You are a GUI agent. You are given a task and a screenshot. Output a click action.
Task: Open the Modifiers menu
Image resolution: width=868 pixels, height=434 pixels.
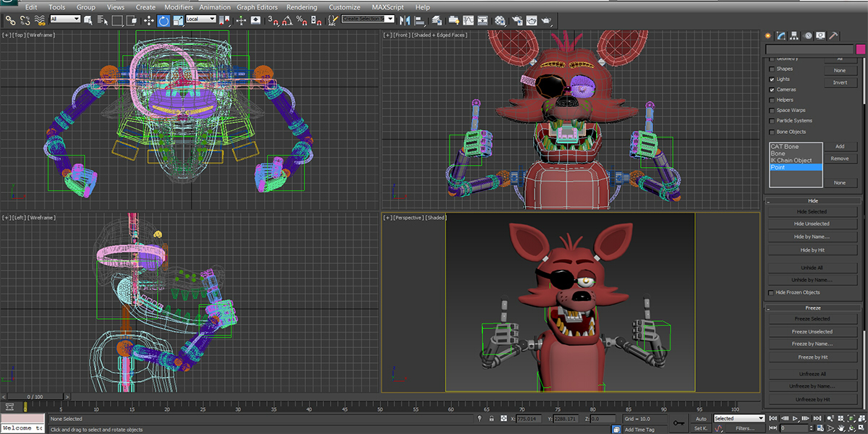(178, 7)
